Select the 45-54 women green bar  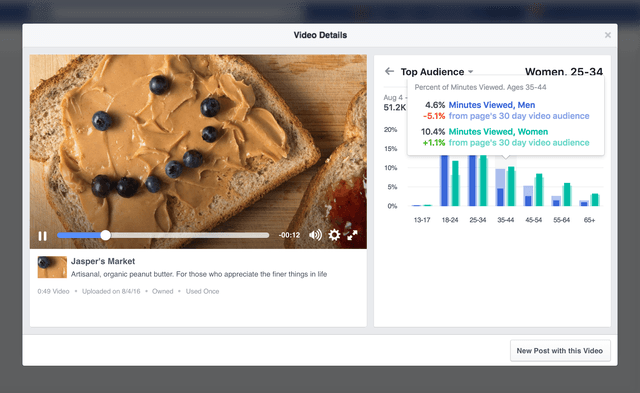539,190
